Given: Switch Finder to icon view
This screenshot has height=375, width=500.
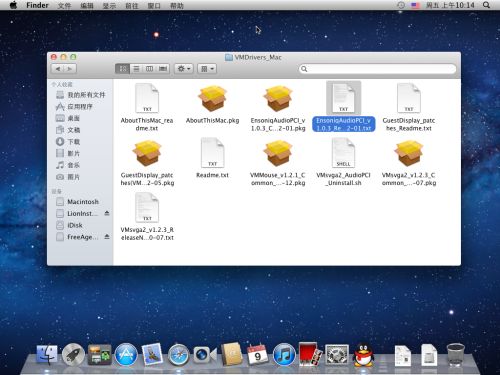Looking at the screenshot, I should pyautogui.click(x=123, y=69).
